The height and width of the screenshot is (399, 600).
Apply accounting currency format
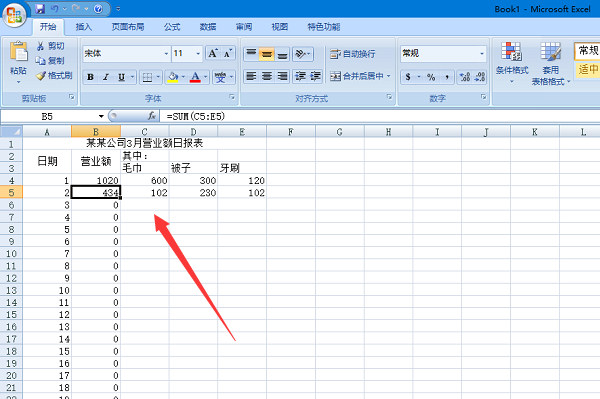tap(408, 77)
